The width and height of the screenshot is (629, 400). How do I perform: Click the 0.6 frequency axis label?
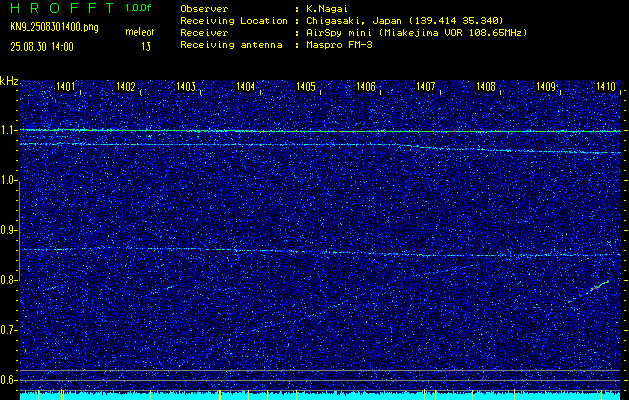6,380
